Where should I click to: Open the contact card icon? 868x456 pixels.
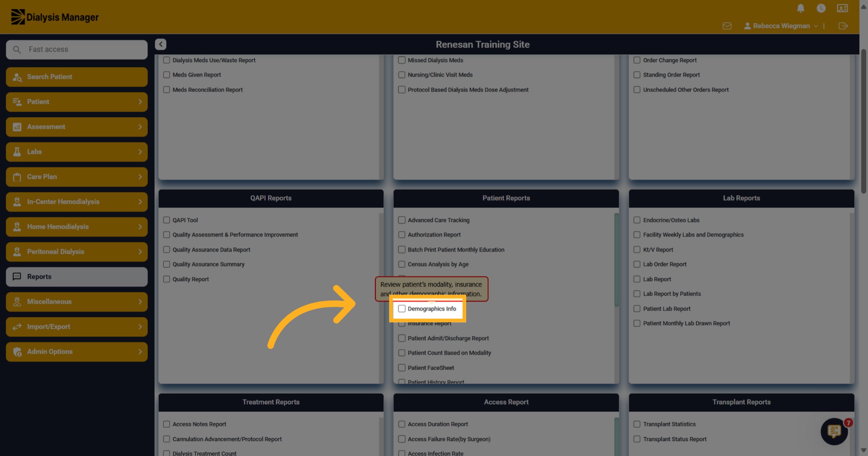(x=842, y=8)
